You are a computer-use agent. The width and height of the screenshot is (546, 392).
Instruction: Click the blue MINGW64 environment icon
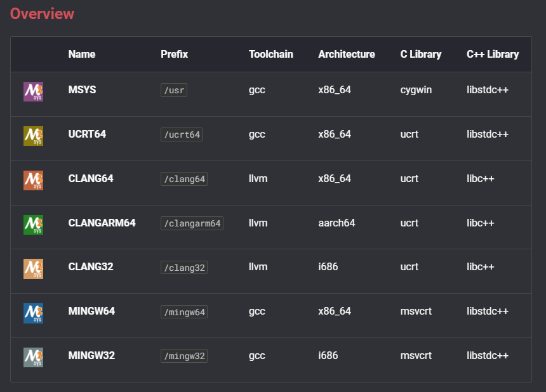(x=33, y=313)
